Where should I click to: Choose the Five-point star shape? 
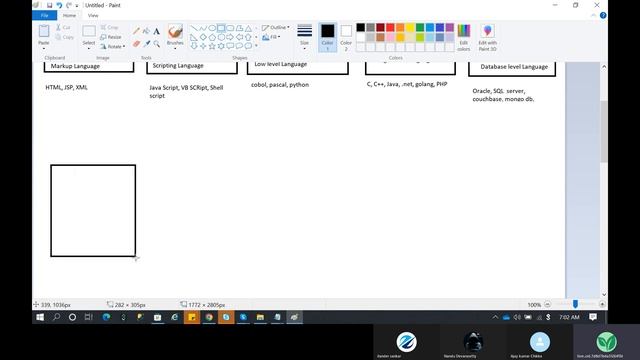point(212,46)
